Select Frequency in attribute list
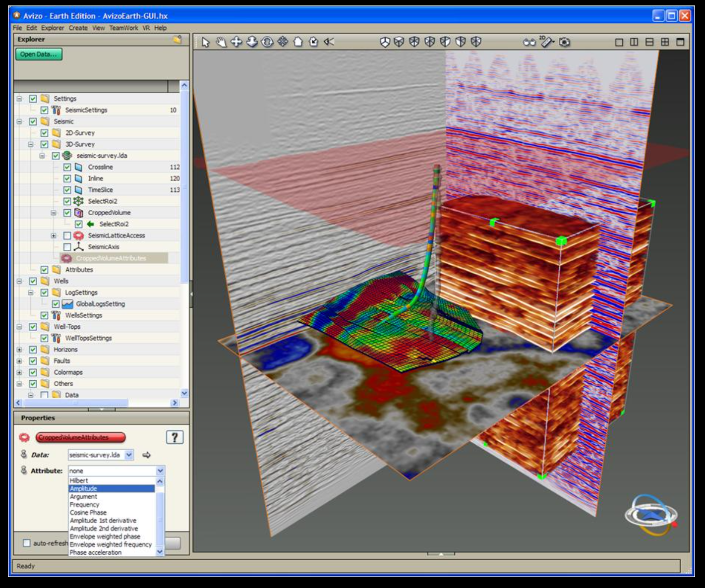Screen dimensions: 705x588 (x=112, y=505)
